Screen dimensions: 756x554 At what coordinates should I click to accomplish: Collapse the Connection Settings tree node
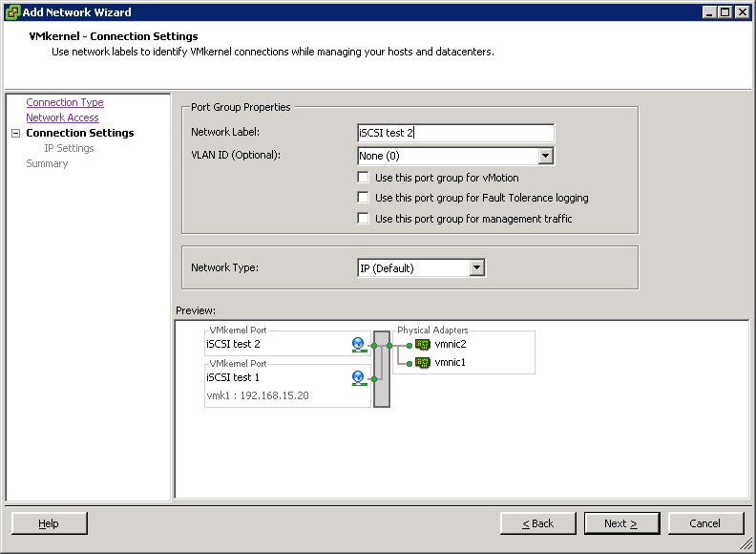click(15, 134)
